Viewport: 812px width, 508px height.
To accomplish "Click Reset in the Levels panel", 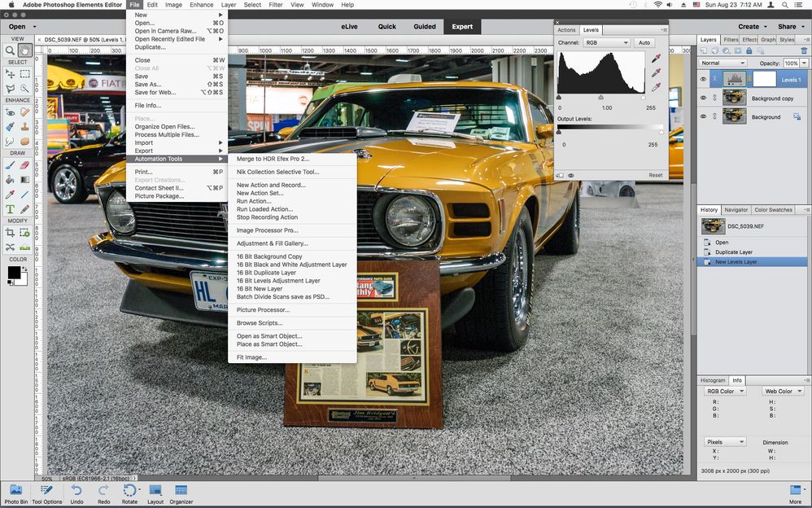I will pos(655,175).
